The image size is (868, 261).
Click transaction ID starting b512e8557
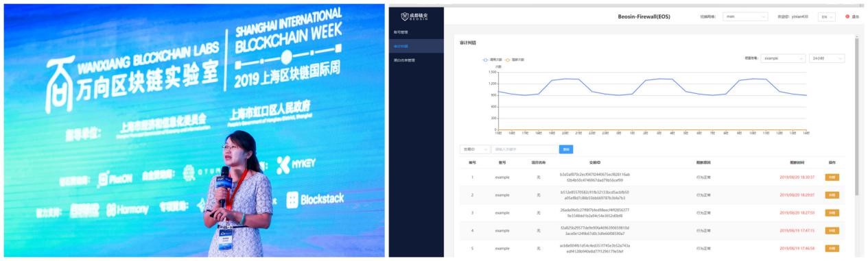pyautogui.click(x=595, y=195)
